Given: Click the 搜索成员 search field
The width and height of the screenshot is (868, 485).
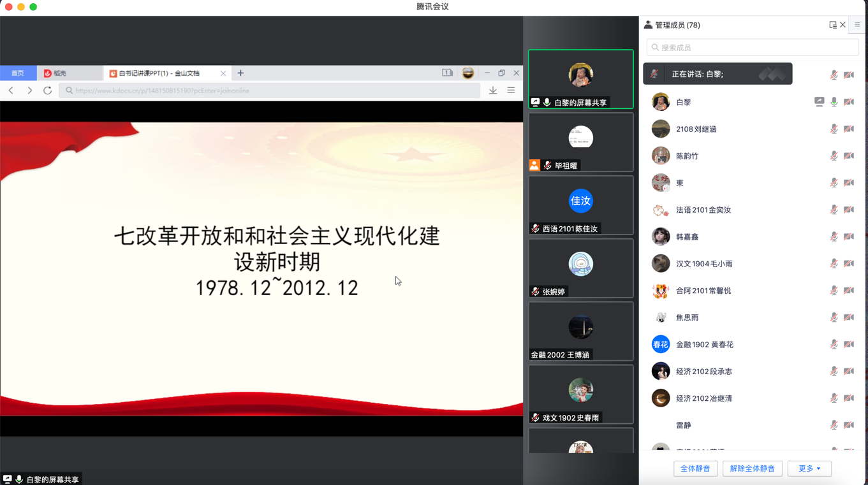Looking at the screenshot, I should (753, 48).
